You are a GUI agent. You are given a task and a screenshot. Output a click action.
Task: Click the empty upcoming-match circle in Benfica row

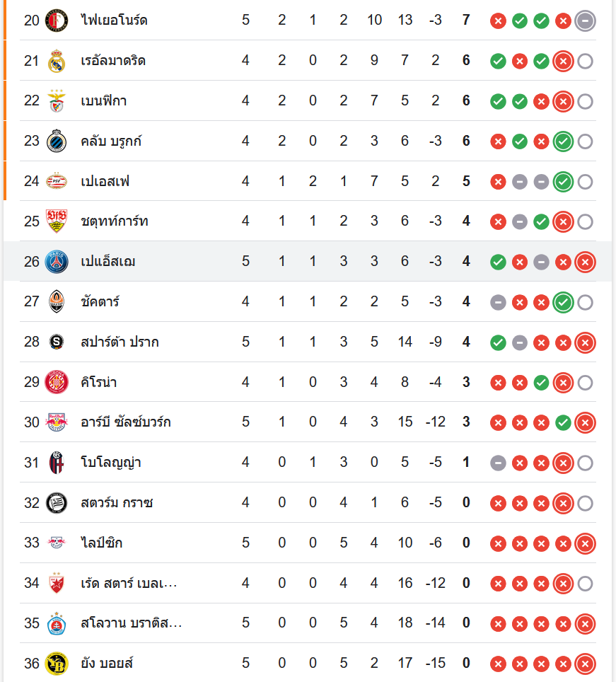coord(585,101)
